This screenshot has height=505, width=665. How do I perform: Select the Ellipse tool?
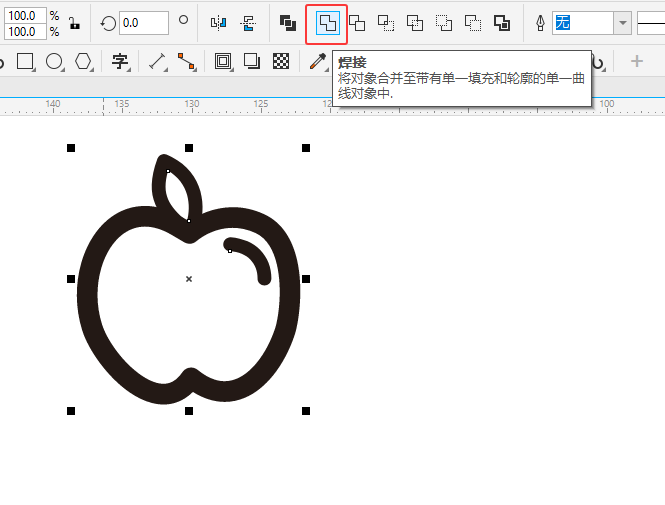(x=54, y=61)
